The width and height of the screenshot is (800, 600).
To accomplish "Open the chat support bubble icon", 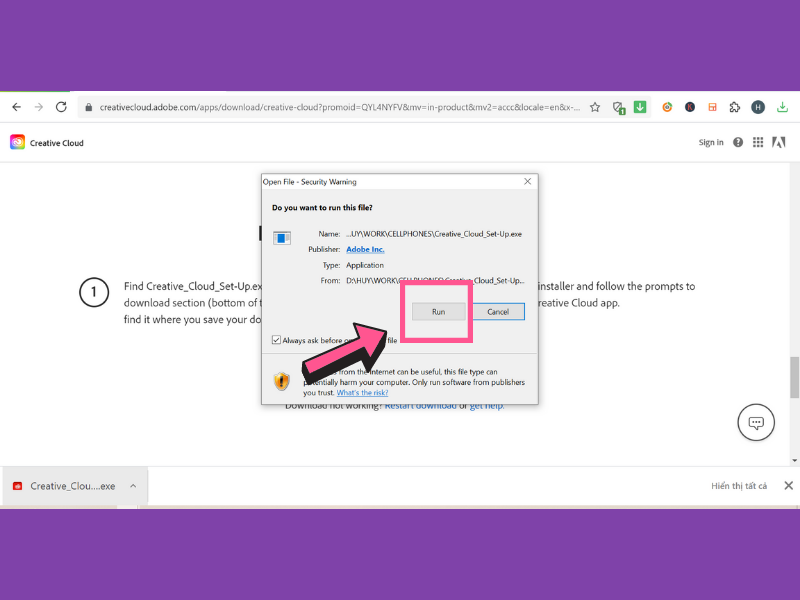I will pos(756,423).
